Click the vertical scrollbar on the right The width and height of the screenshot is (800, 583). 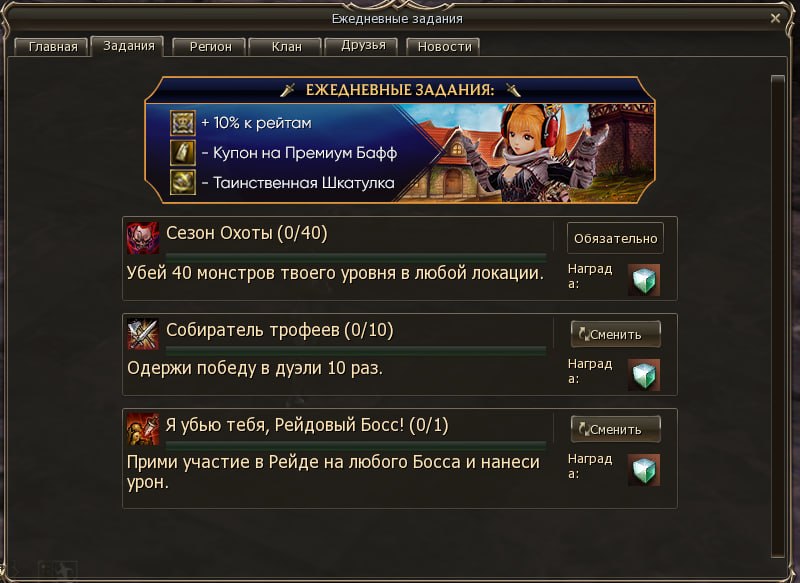point(778,316)
